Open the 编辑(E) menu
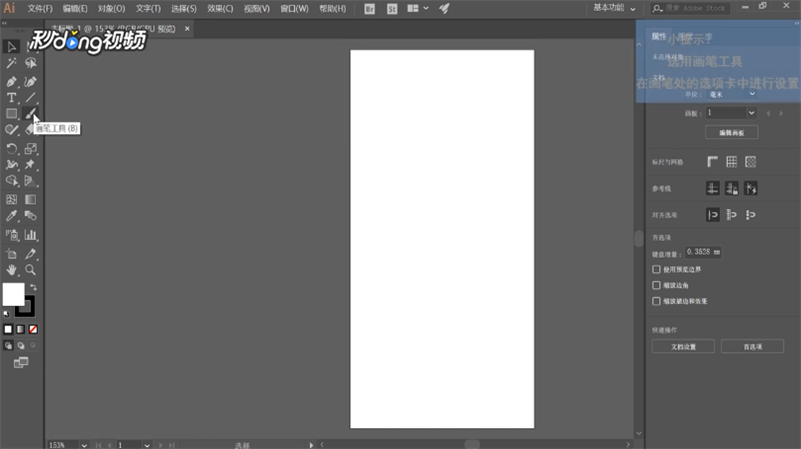The width and height of the screenshot is (801, 449). click(x=75, y=9)
